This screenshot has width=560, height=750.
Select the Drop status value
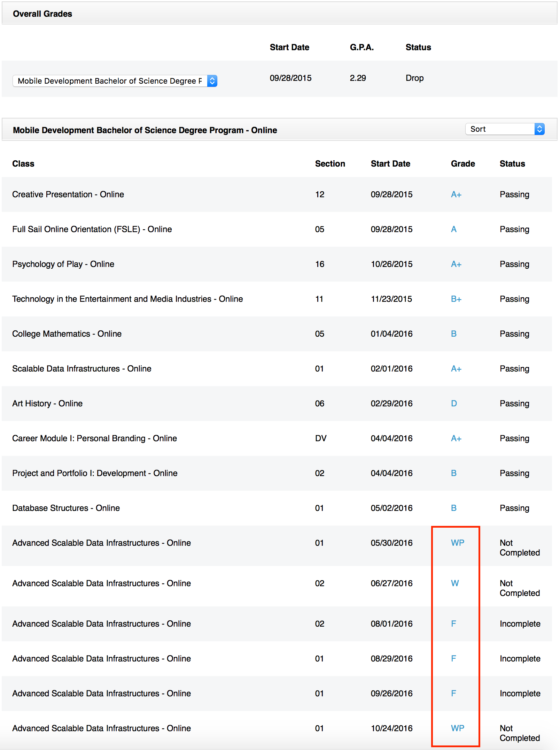pyautogui.click(x=414, y=78)
